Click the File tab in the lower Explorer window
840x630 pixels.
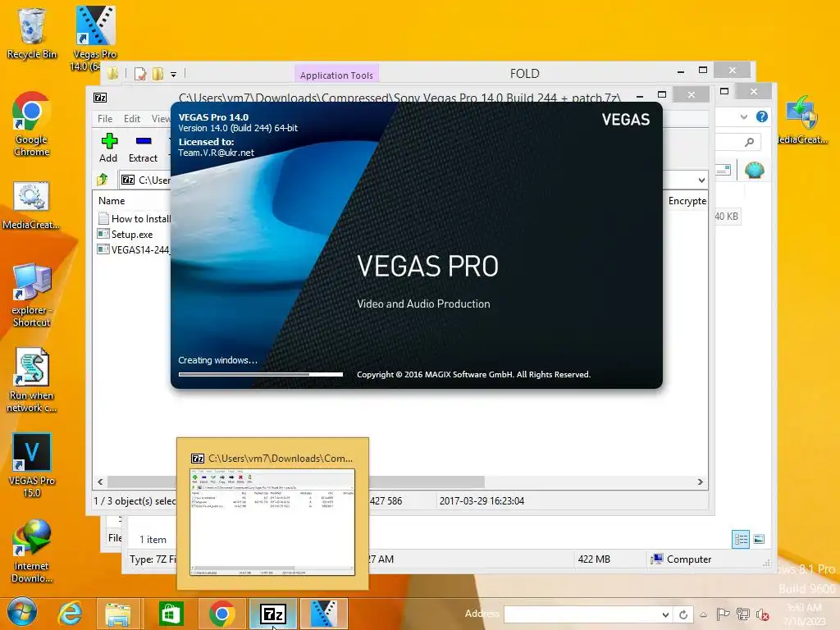click(115, 537)
